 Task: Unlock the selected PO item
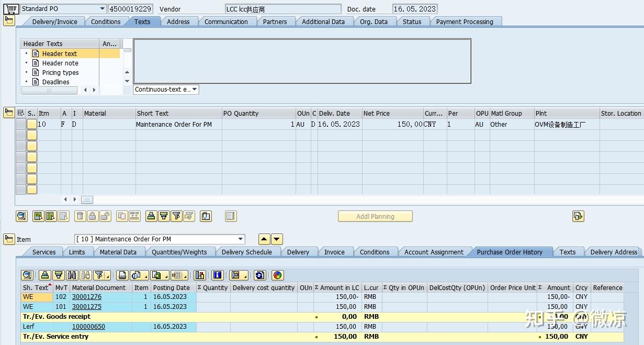click(106, 216)
